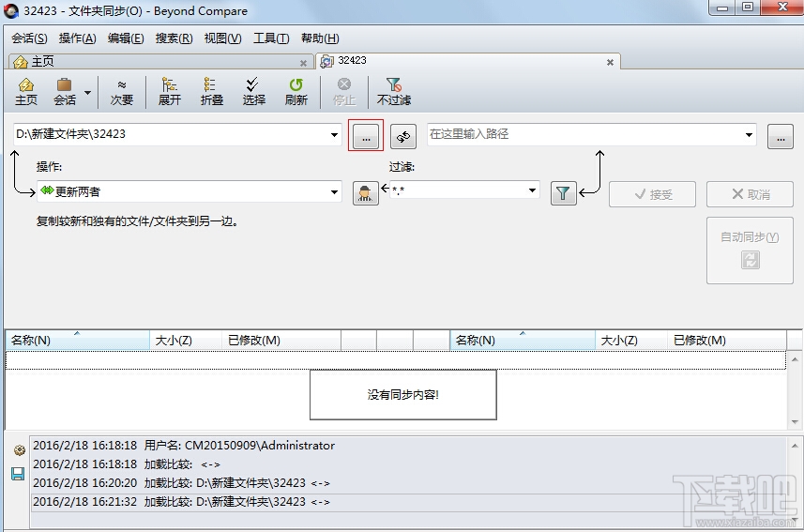This screenshot has height=532, width=804.
Task: Close the 32423 tab
Action: point(610,62)
